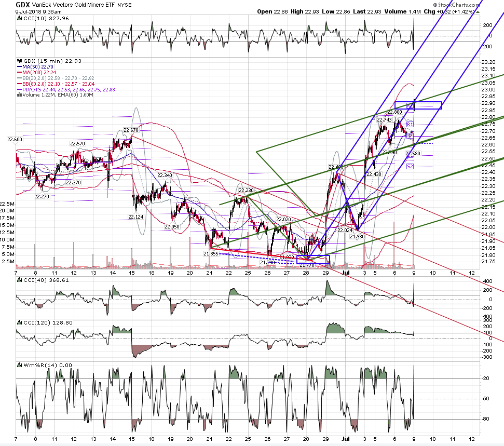Click the PIVOTS legend entry
The image size is (504, 446).
point(69,90)
